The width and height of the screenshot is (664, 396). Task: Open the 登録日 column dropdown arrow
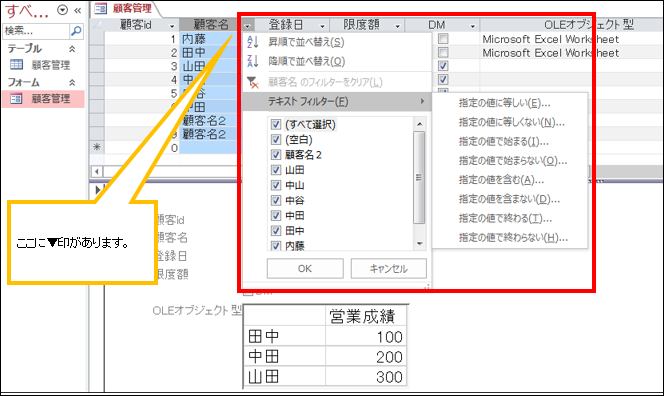click(322, 26)
